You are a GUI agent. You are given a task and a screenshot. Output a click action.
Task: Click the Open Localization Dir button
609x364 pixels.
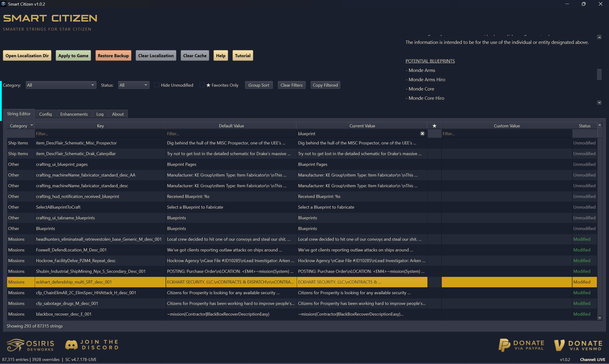[x=27, y=56]
